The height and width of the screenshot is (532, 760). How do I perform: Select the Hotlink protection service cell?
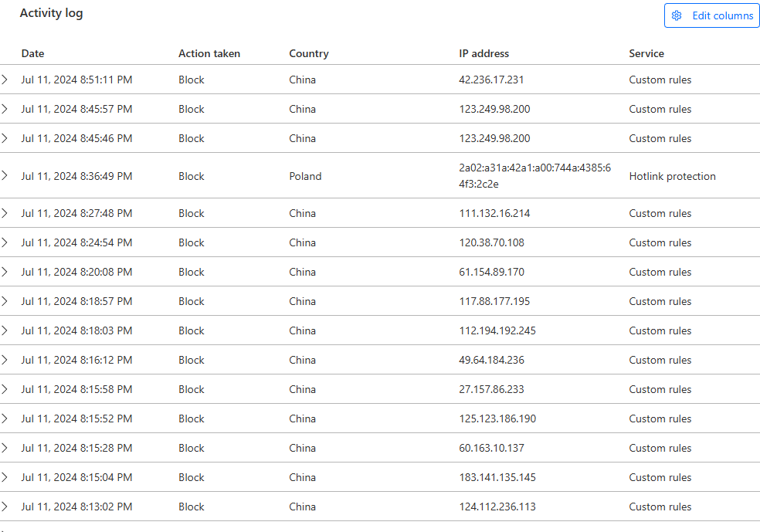pos(672,176)
